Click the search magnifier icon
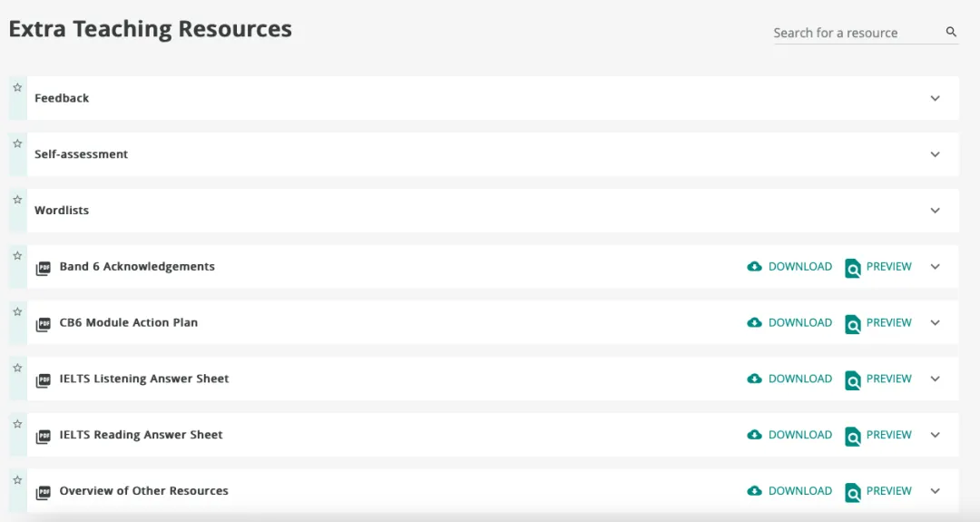 (951, 32)
